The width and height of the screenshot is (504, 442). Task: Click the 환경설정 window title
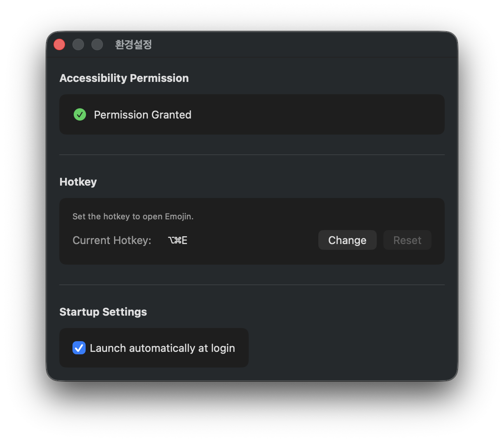pos(133,44)
